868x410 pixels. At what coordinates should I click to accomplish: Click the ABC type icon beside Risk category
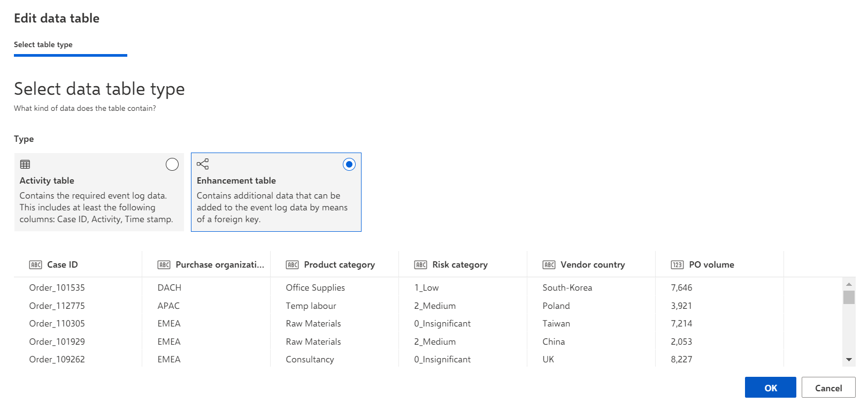click(421, 265)
